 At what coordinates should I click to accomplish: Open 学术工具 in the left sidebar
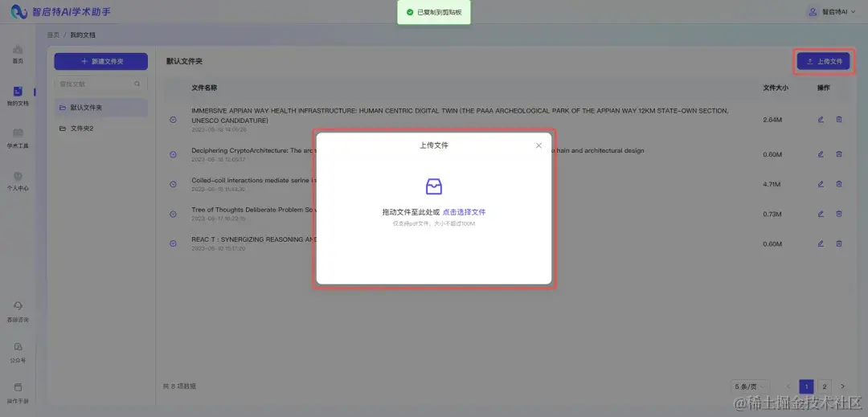(x=18, y=138)
